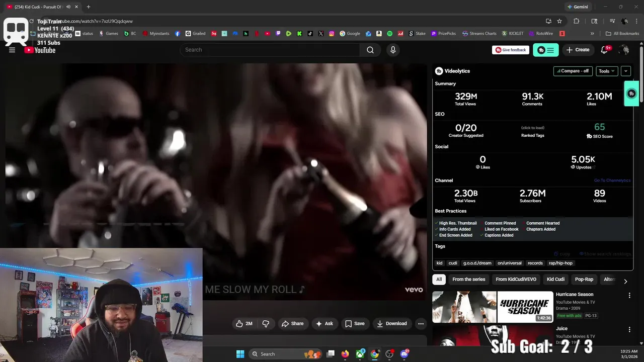Select the From KidCudiVEVO chip

pyautogui.click(x=516, y=280)
